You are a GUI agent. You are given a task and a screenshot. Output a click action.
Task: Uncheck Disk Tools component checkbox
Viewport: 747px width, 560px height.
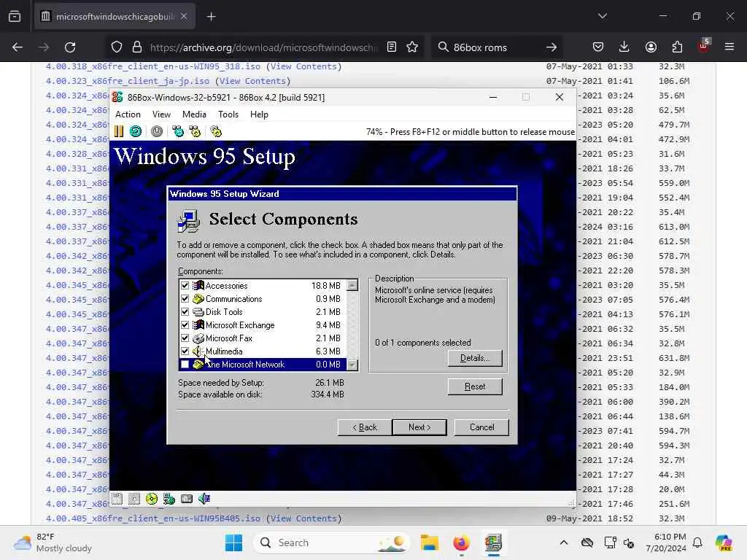[185, 312]
